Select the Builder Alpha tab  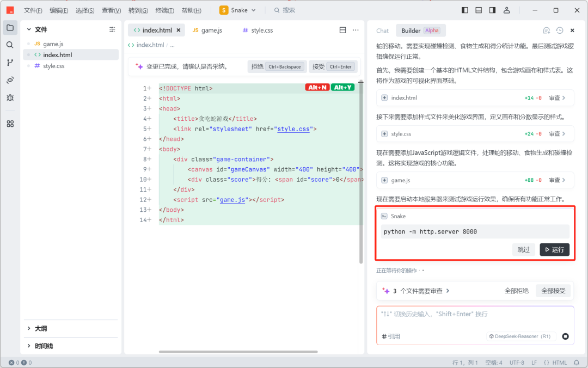pos(421,30)
